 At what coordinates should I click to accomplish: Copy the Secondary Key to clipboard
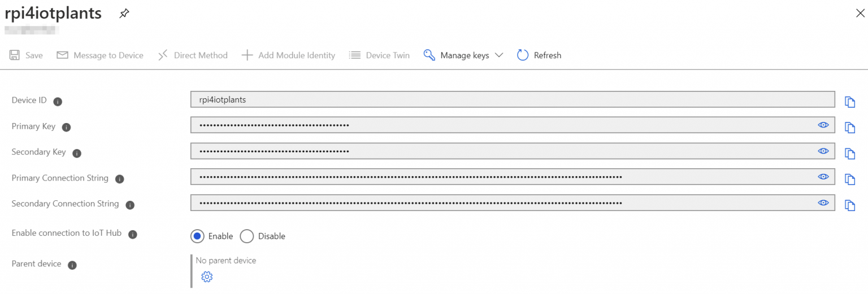tap(850, 153)
